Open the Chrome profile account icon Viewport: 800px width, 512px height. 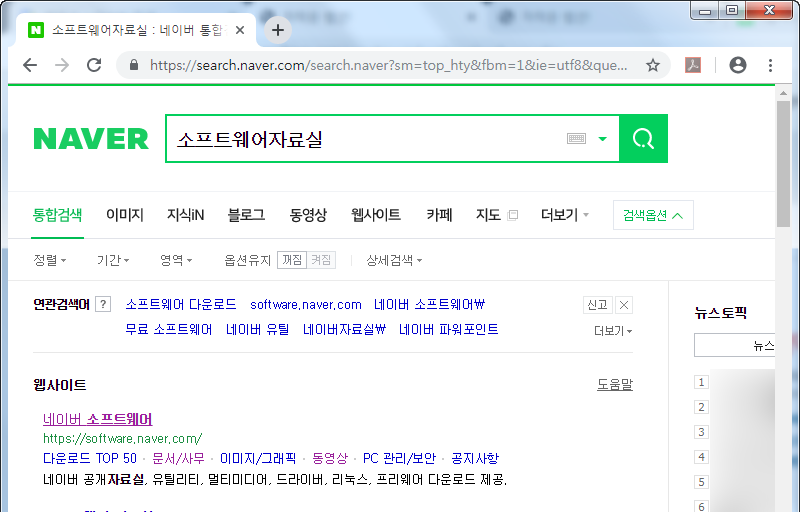[x=738, y=65]
